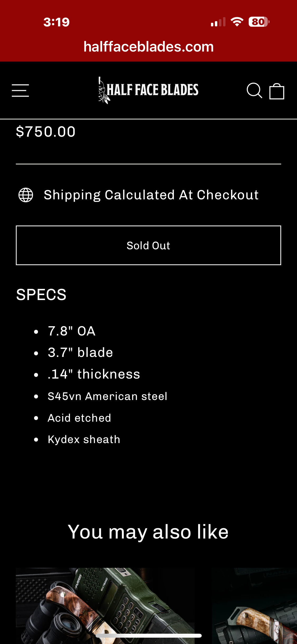This screenshot has width=297, height=644.
Task: Tap the battery level indicator
Action: click(x=259, y=22)
